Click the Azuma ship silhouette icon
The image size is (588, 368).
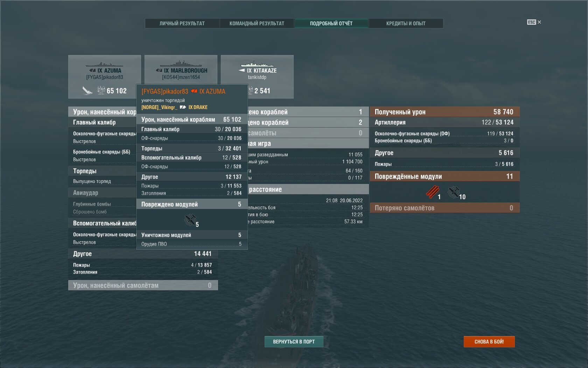point(104,64)
